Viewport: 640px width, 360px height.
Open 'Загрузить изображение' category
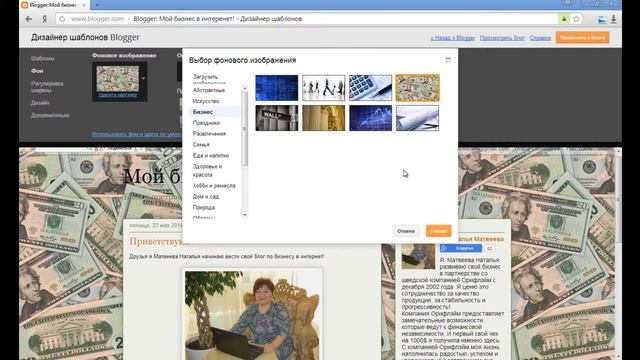pos(208,78)
